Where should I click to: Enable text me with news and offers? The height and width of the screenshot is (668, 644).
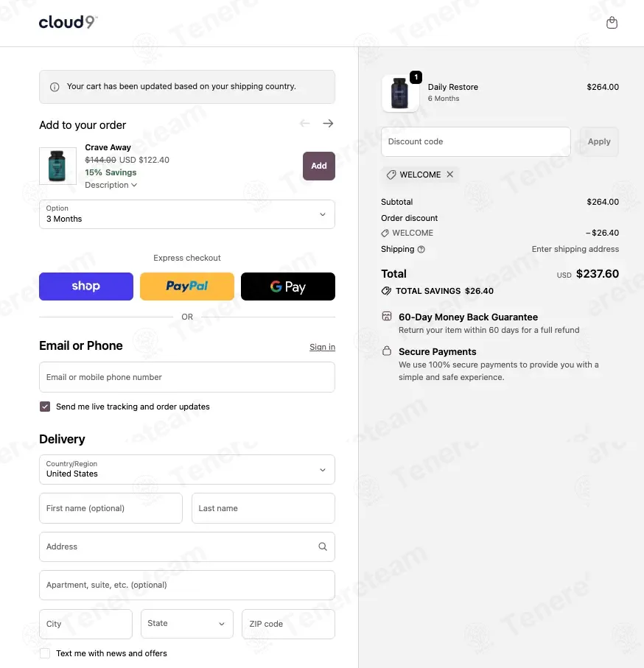click(x=45, y=653)
